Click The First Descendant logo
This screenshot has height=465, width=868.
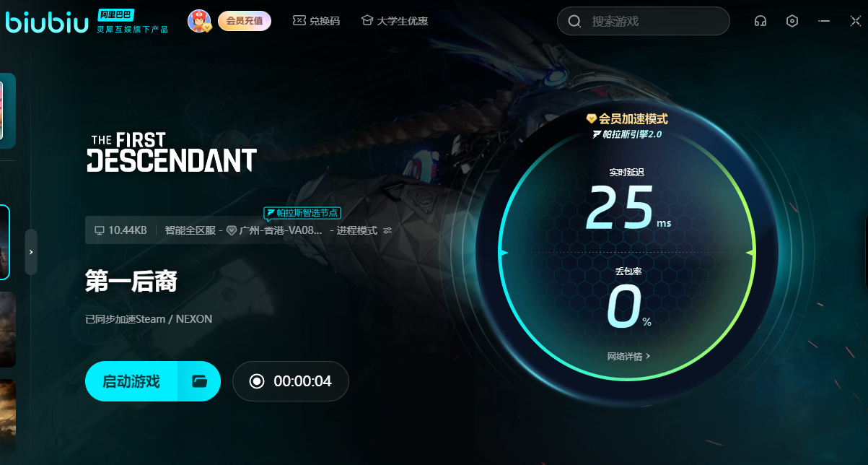[172, 152]
